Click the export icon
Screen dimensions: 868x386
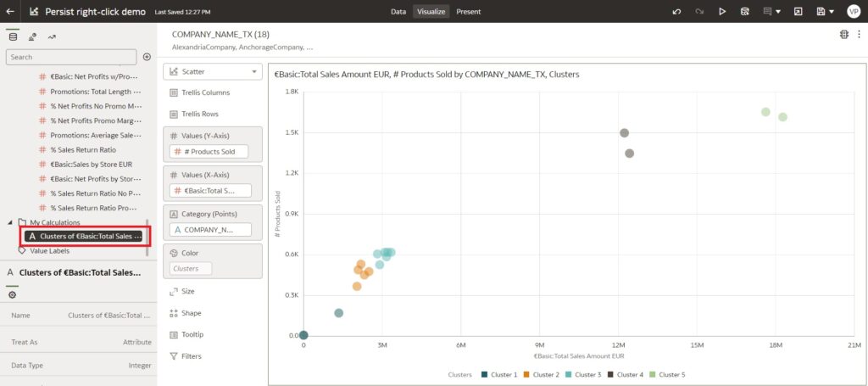tap(798, 11)
